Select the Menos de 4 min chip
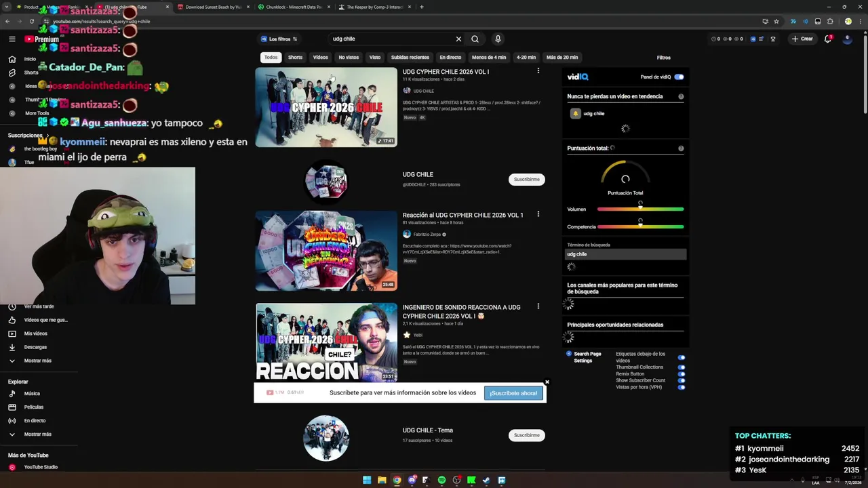 [489, 58]
